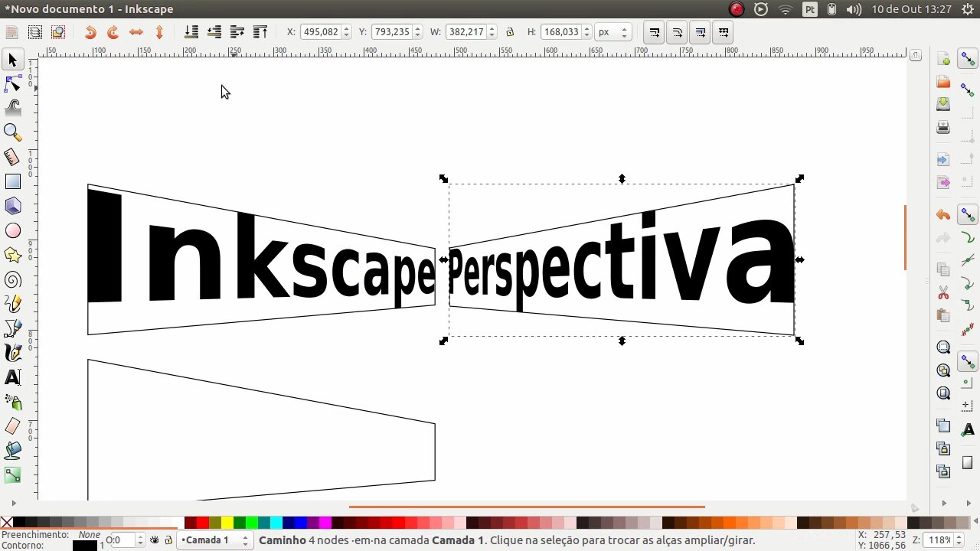Toggle lock width and height ratio

510,32
